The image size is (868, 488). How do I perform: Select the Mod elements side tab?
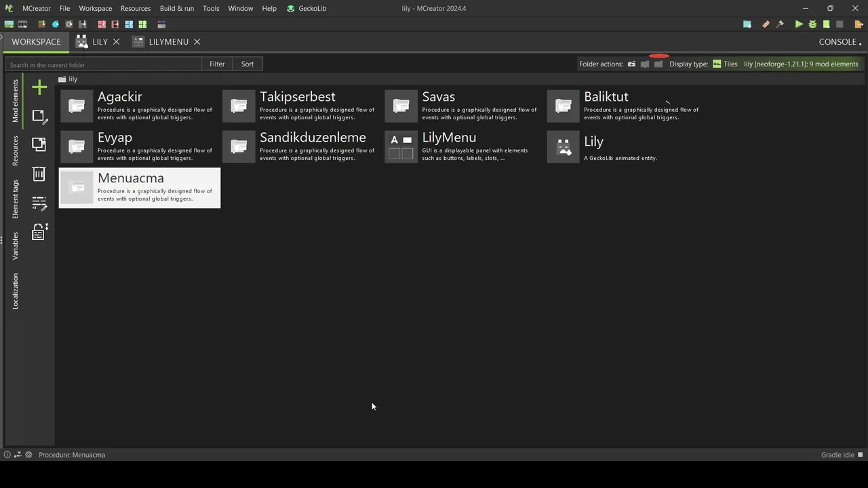click(x=15, y=101)
